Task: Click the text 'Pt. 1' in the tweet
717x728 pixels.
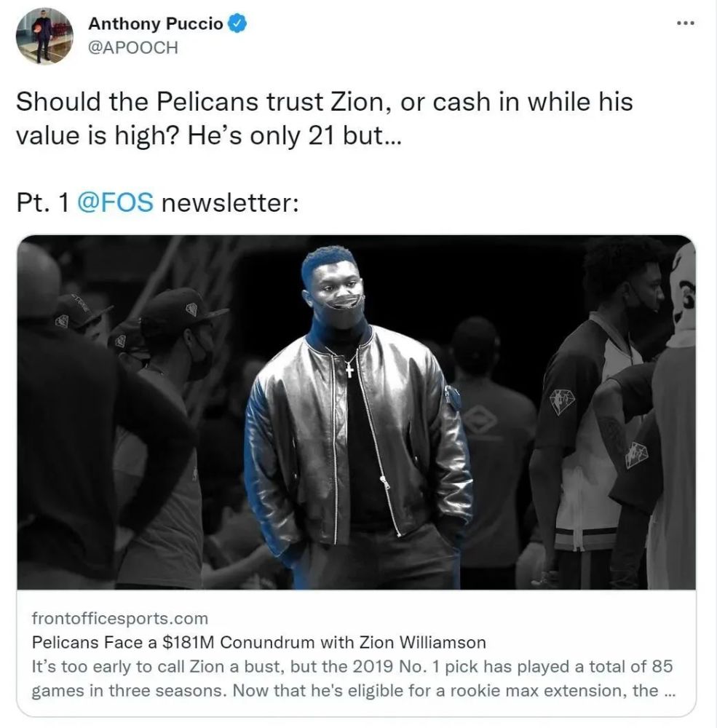Action: [x=43, y=202]
